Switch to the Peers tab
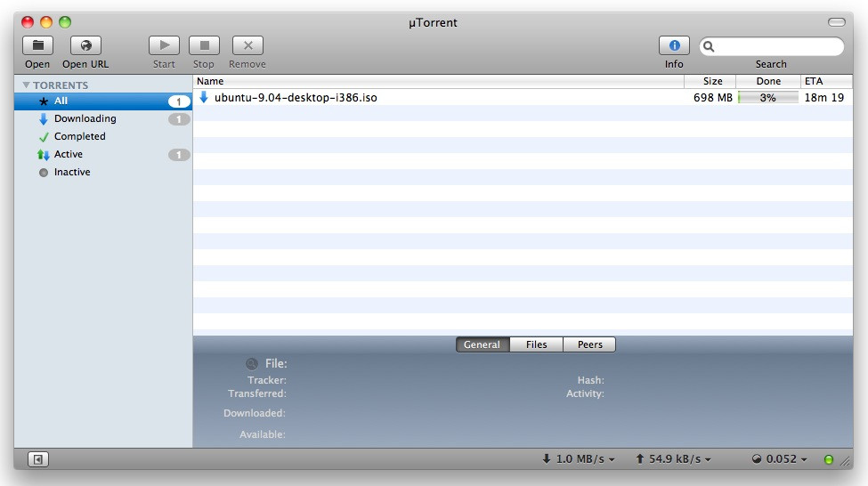The width and height of the screenshot is (868, 486). click(x=589, y=344)
